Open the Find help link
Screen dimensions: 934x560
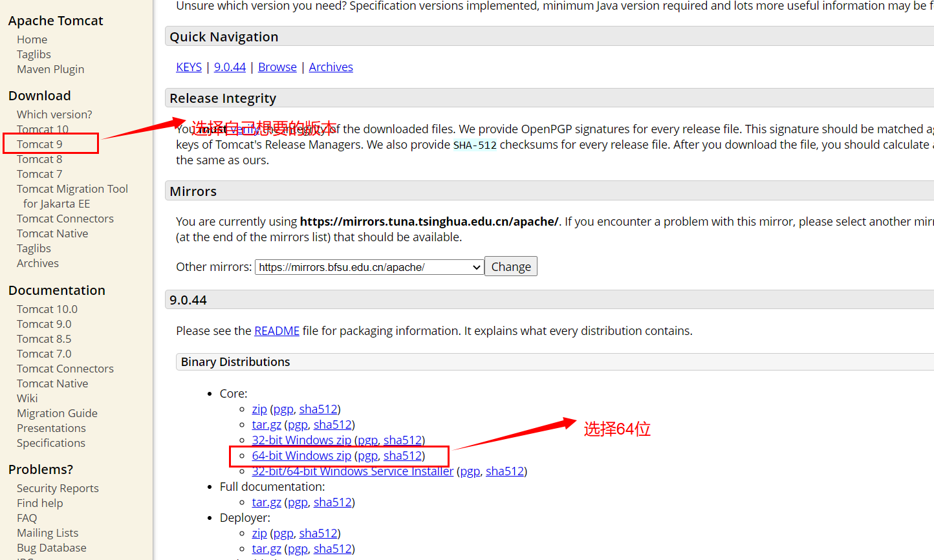point(40,503)
